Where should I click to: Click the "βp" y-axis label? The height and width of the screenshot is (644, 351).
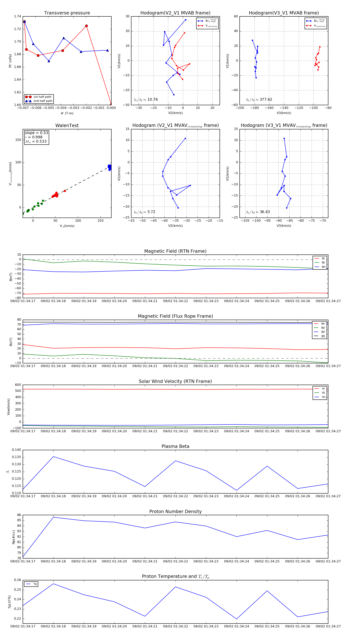[8, 472]
